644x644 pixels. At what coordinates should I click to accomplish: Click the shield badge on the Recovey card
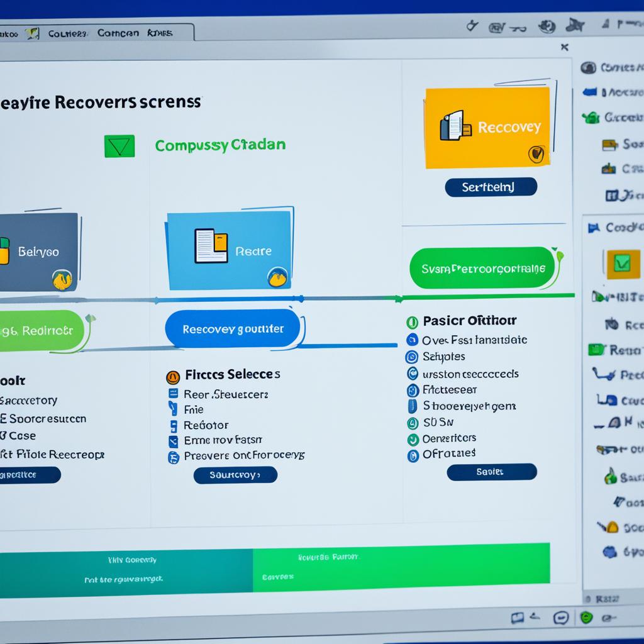click(x=536, y=155)
